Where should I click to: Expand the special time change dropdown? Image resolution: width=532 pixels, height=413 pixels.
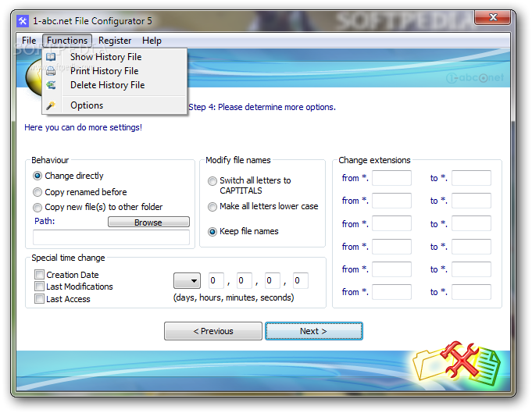(187, 281)
